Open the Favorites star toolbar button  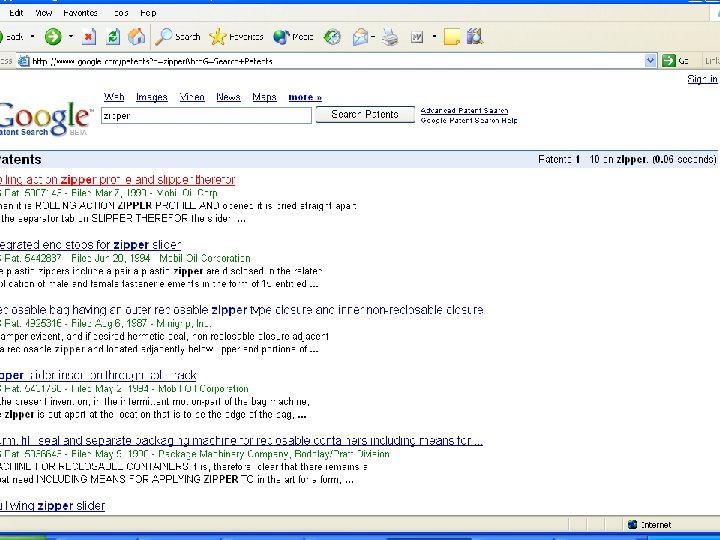(x=236, y=37)
